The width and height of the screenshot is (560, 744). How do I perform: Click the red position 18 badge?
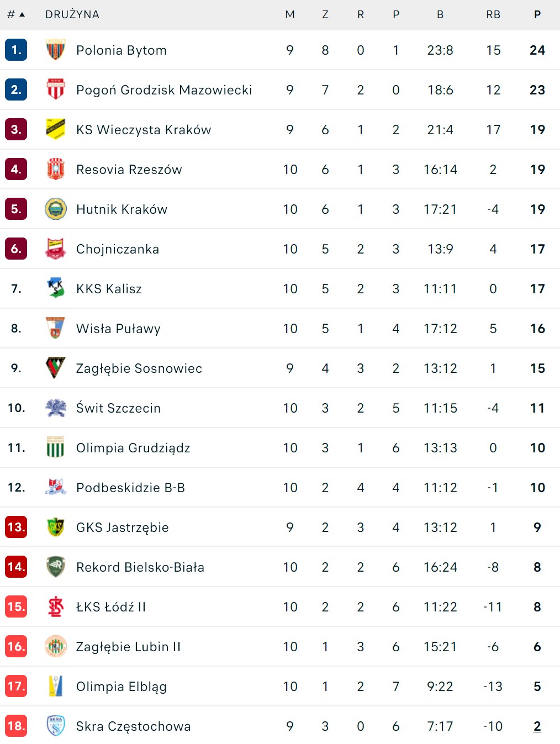point(16,726)
